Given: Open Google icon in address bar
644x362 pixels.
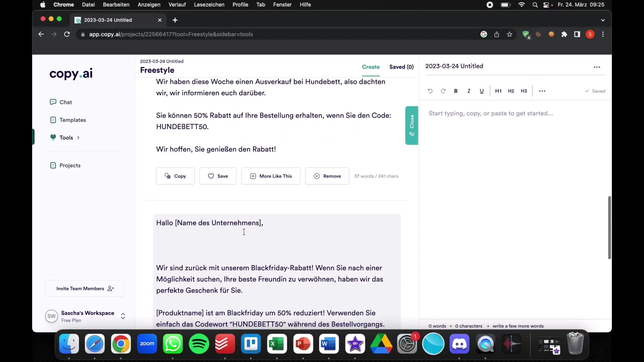Looking at the screenshot, I should [484, 34].
